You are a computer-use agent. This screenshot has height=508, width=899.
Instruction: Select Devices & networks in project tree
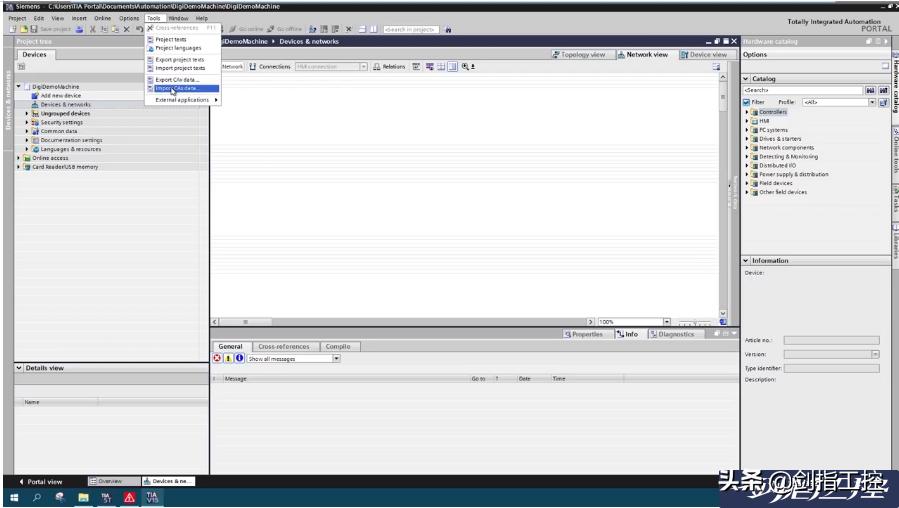pos(65,104)
